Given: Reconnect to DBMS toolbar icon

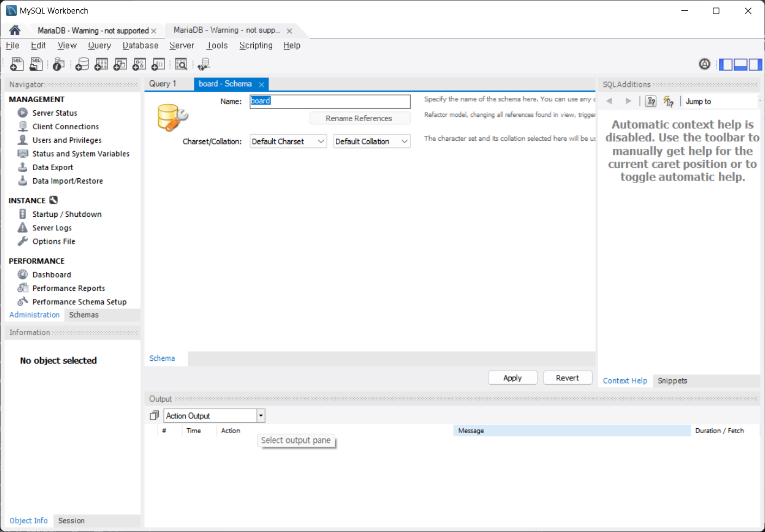Looking at the screenshot, I should (x=204, y=64).
